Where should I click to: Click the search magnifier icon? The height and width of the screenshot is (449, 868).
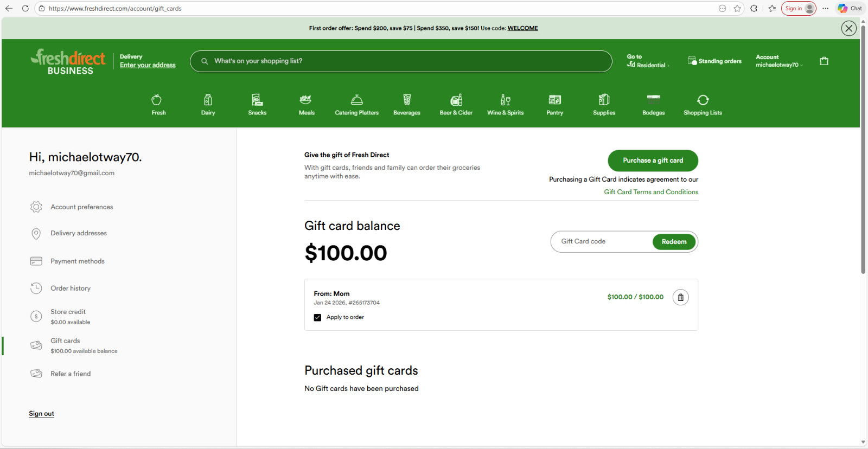point(205,61)
